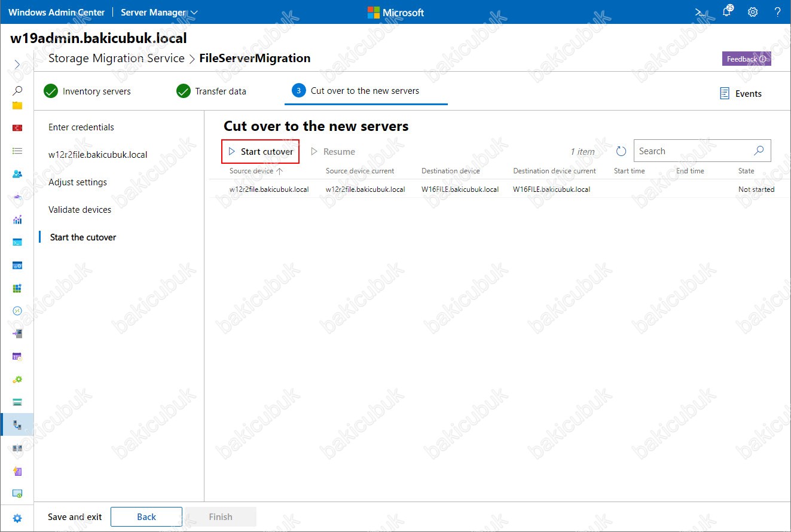791x532 pixels.
Task: Sort by Source device column
Action: pos(256,171)
